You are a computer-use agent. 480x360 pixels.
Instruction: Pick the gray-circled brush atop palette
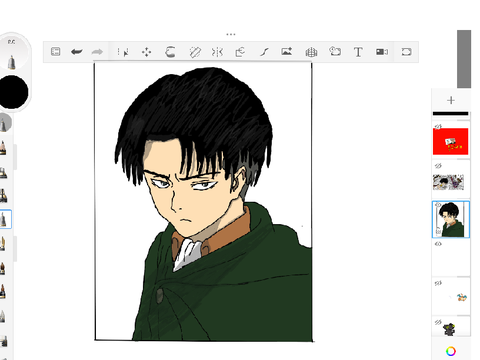[x=5, y=123]
